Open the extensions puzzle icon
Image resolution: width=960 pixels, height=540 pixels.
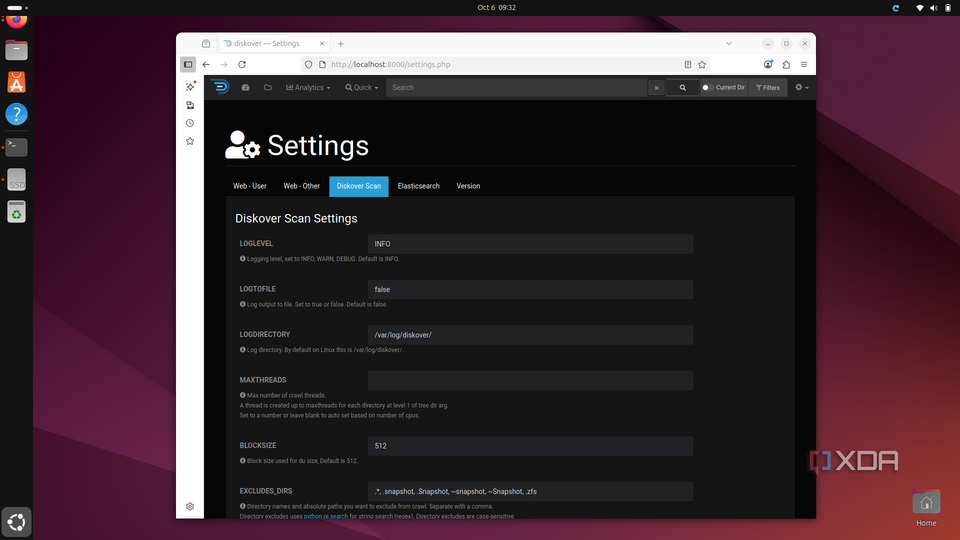pos(786,64)
